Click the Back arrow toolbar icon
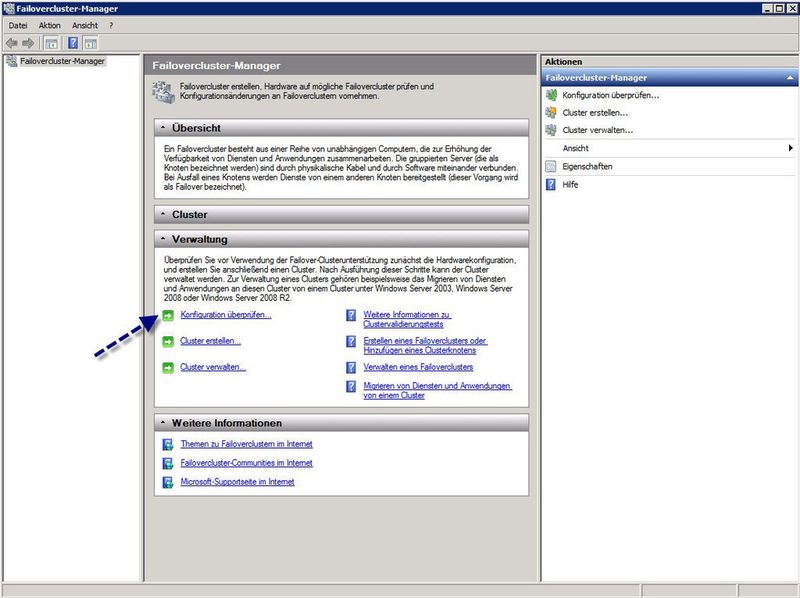The width and height of the screenshot is (800, 598). tap(11, 43)
